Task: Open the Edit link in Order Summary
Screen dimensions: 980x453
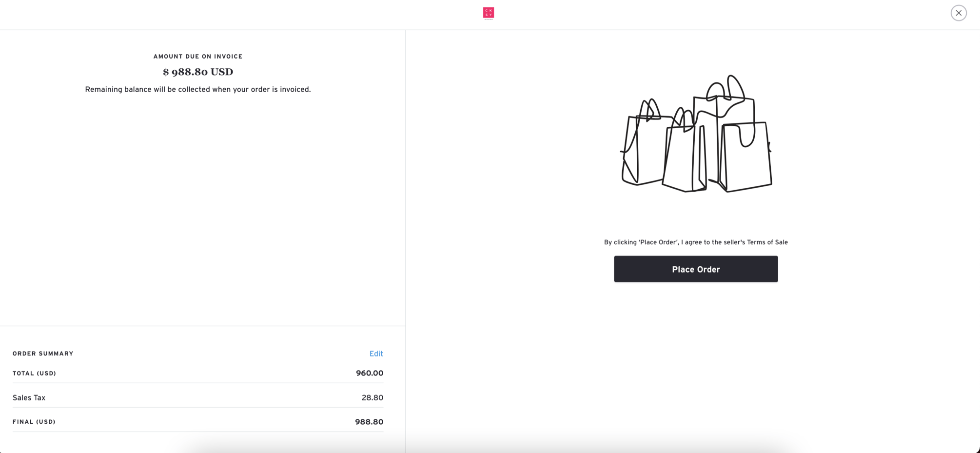Action: point(376,354)
